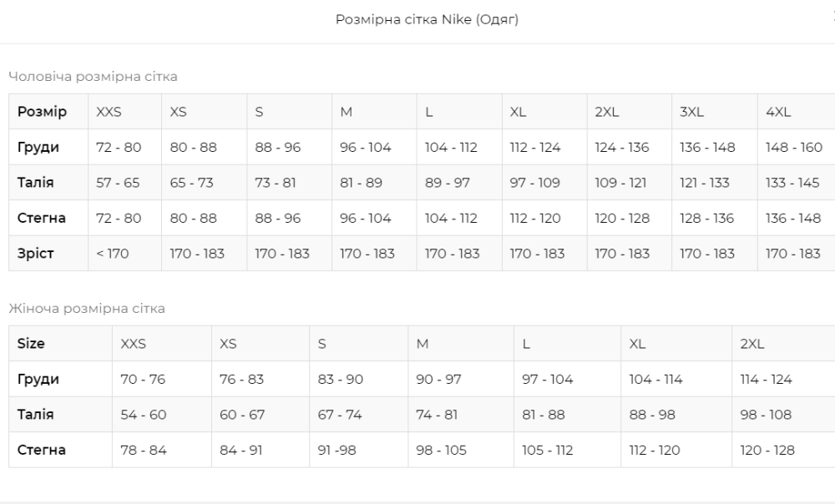Click men's chest value '148 - 160'

(x=794, y=148)
